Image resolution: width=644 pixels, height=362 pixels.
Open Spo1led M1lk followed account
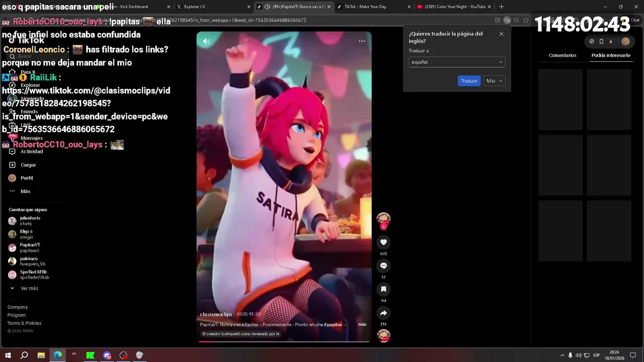point(33,275)
